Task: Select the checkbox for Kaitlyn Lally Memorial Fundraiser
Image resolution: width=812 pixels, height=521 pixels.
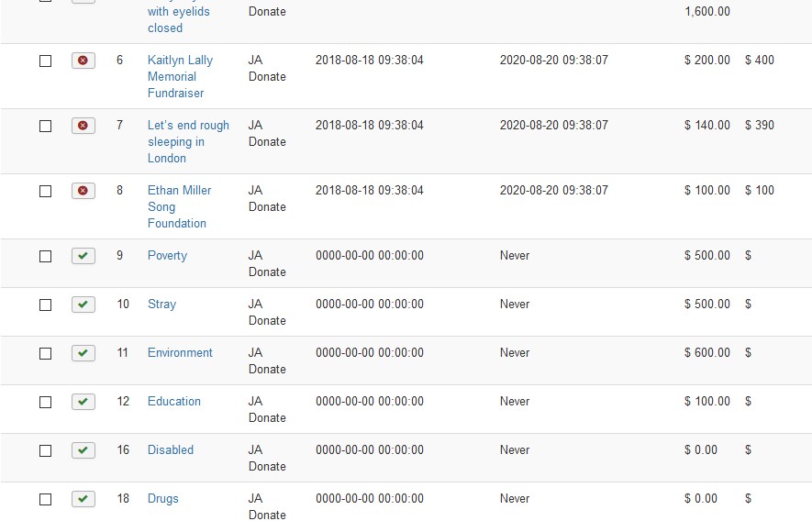Action: pyautogui.click(x=45, y=61)
